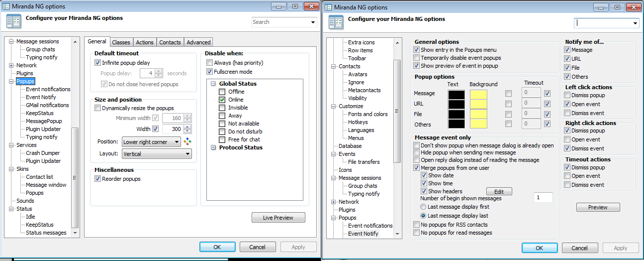Image resolution: width=644 pixels, height=261 pixels.
Task: Select Crash Dumper in the tree
Action: (43, 153)
